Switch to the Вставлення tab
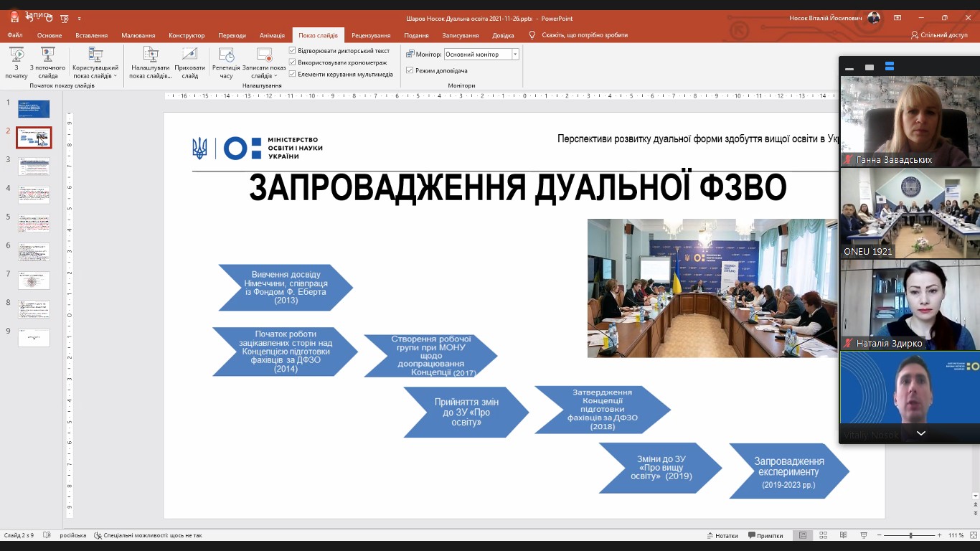Image resolution: width=980 pixels, height=551 pixels. 91,35
